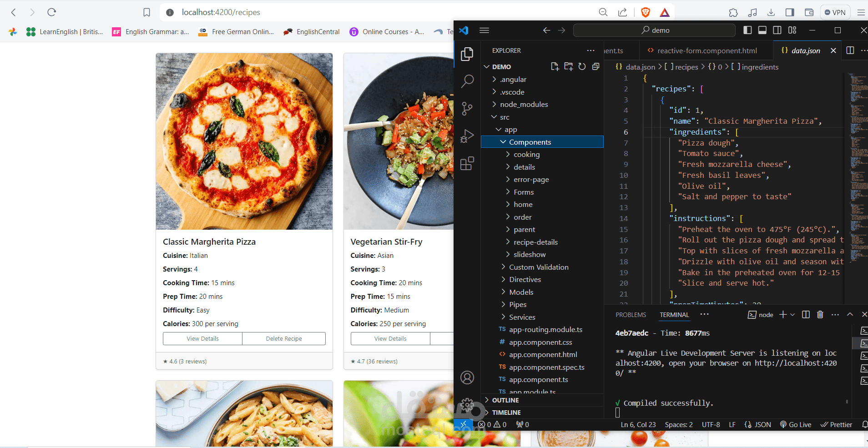Click New File icon in explorer header
Screen dimensions: 868x448
(x=555, y=67)
